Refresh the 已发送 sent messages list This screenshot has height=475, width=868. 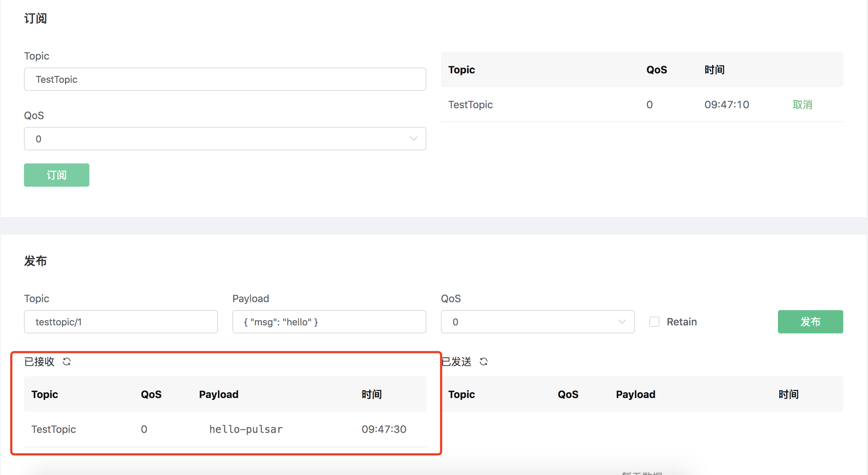point(483,362)
